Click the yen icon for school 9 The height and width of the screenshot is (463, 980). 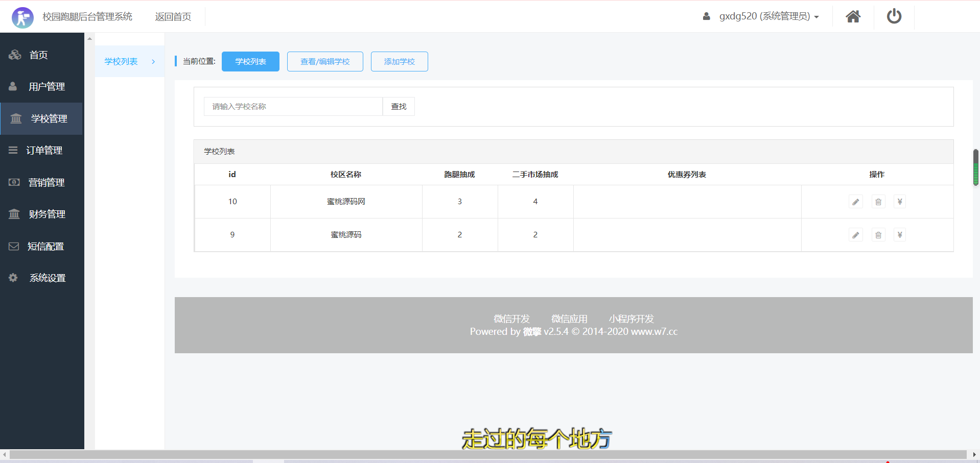coord(899,235)
